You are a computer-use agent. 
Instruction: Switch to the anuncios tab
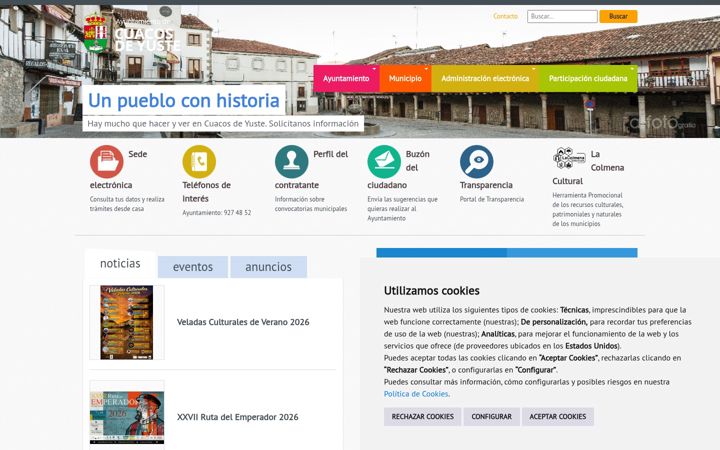[x=269, y=267]
